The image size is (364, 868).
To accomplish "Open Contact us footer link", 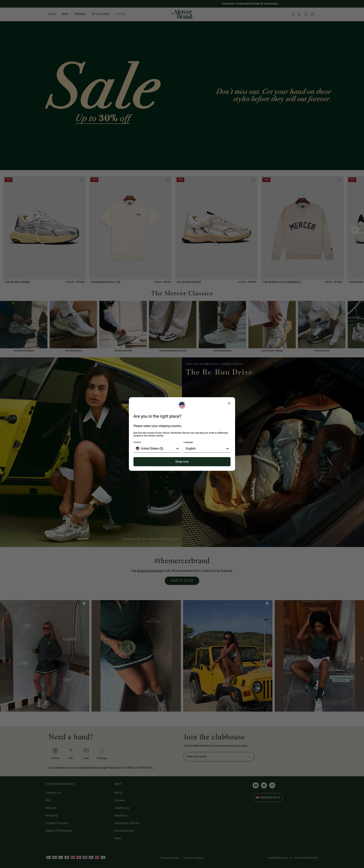I will coord(53,793).
